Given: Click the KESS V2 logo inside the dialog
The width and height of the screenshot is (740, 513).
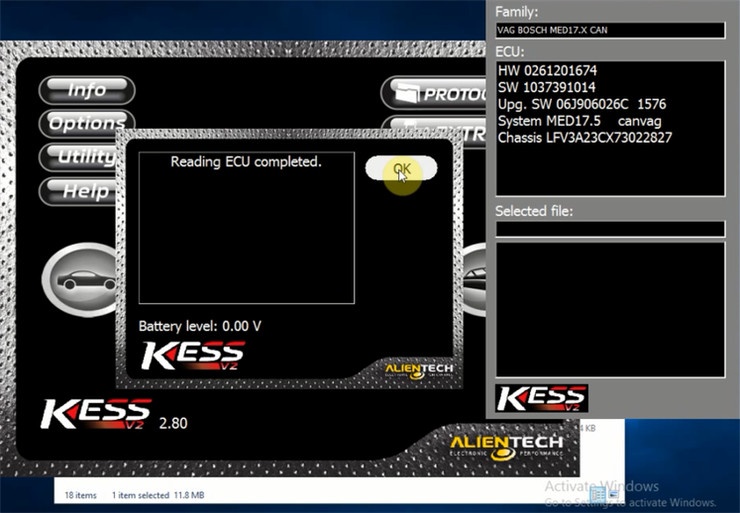Looking at the screenshot, I should 192,356.
